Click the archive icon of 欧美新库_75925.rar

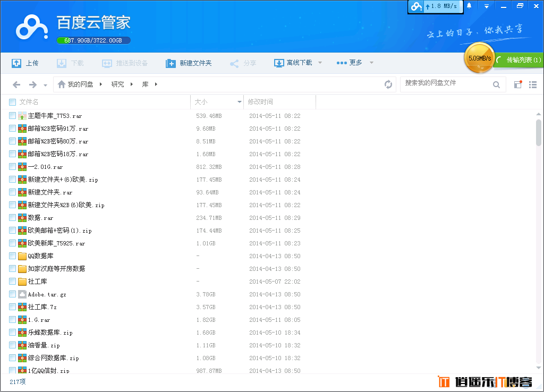click(22, 243)
